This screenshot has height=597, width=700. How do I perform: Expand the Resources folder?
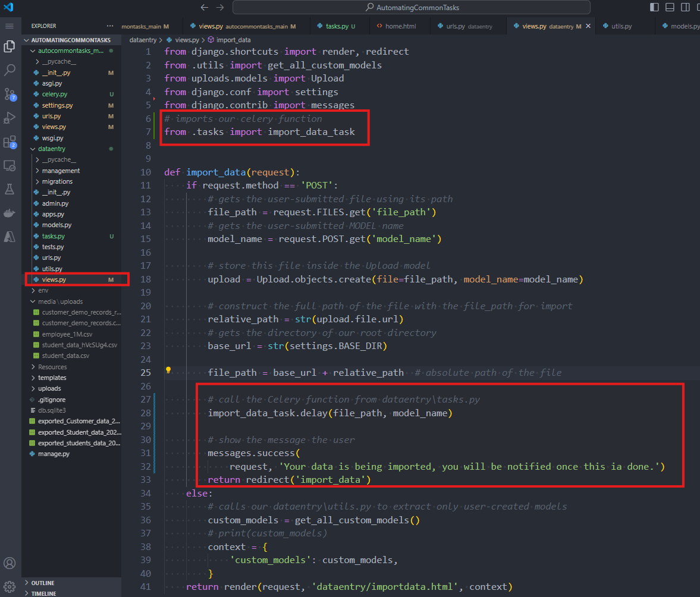tap(71, 367)
